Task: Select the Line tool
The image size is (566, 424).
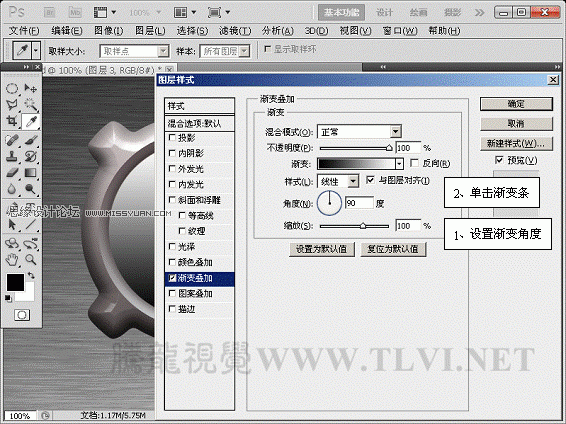Action: point(31,224)
